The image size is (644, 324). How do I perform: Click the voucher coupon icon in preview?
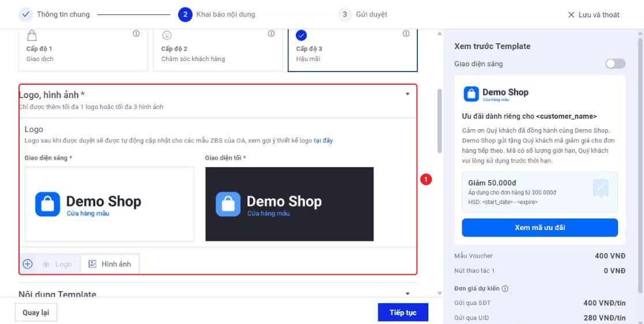point(600,189)
